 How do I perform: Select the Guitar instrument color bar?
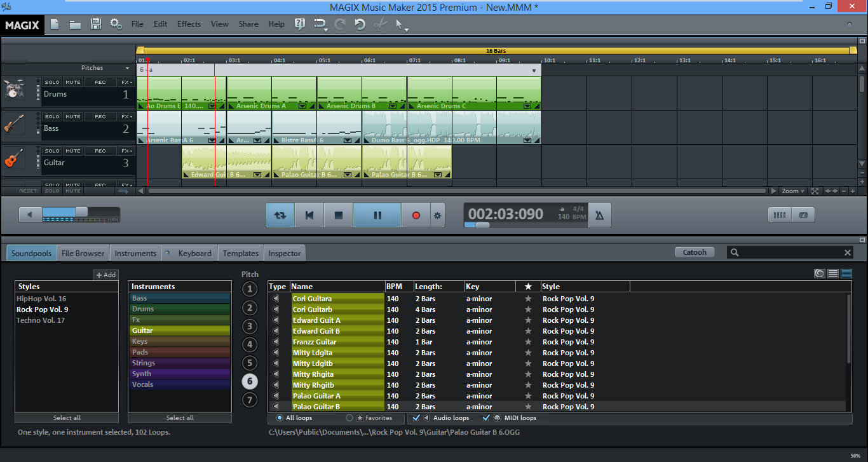[x=180, y=330]
